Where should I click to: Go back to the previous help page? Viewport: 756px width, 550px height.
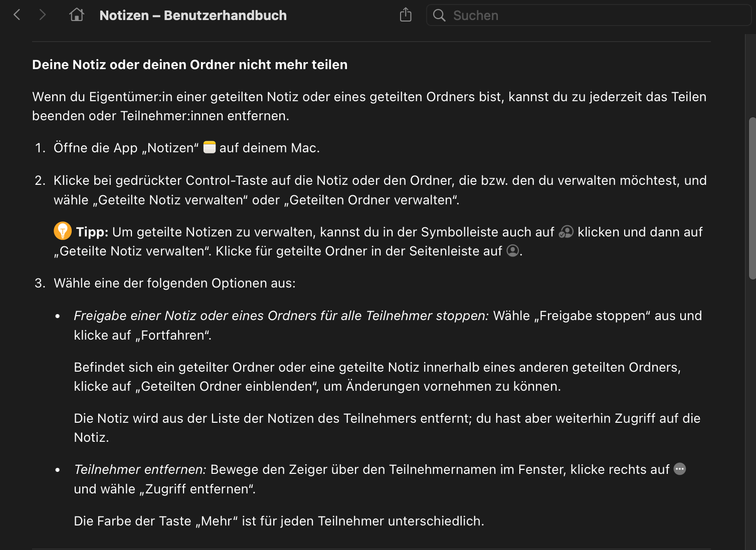[x=17, y=15]
